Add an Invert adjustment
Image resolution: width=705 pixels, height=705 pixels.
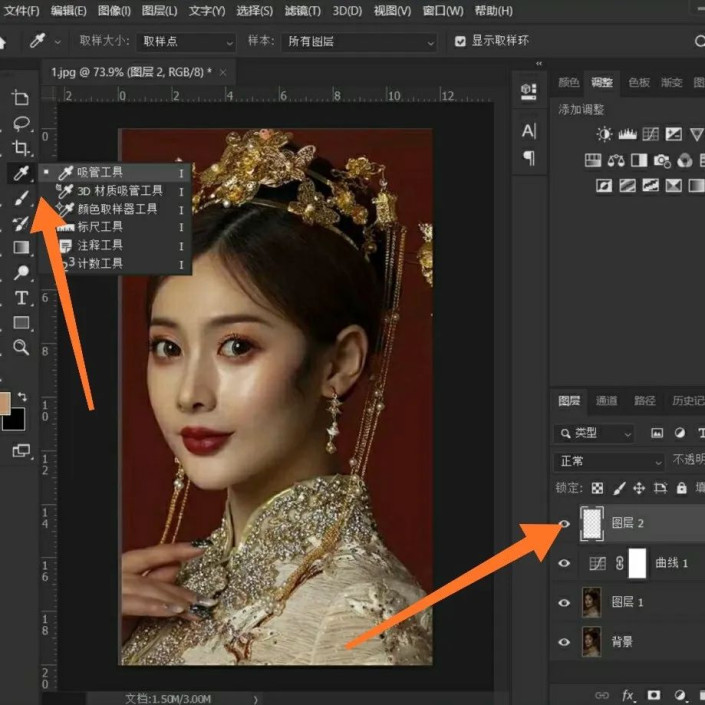[x=604, y=185]
